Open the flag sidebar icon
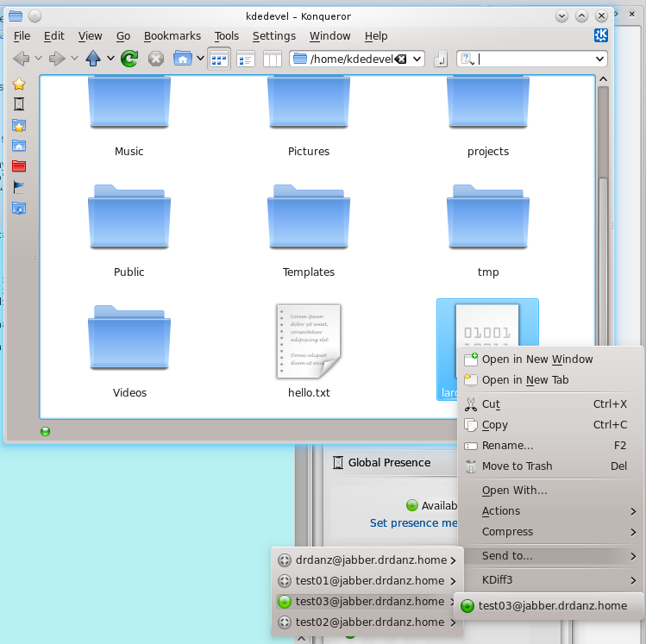The image size is (646, 644). (19, 187)
